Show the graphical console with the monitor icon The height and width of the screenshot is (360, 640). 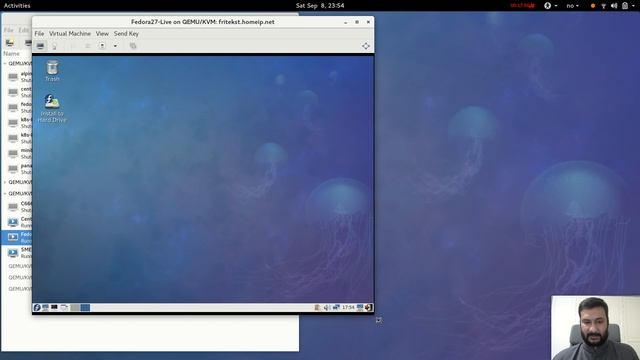[x=40, y=46]
